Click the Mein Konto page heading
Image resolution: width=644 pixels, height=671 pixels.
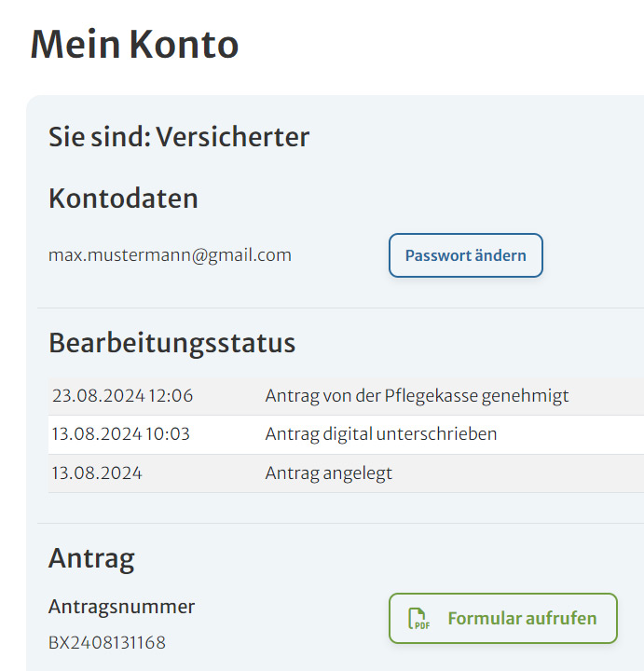tap(134, 44)
